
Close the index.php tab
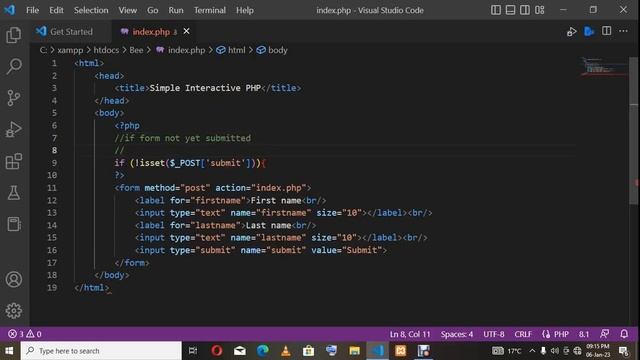187,31
